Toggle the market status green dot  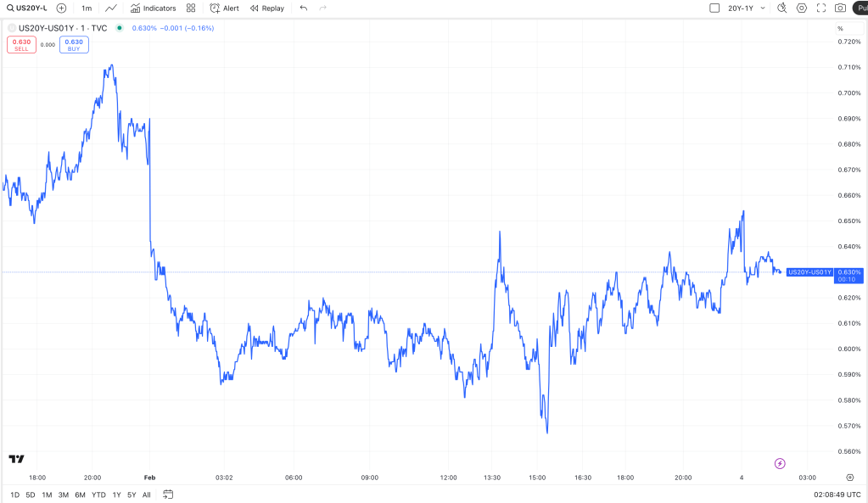click(x=119, y=28)
